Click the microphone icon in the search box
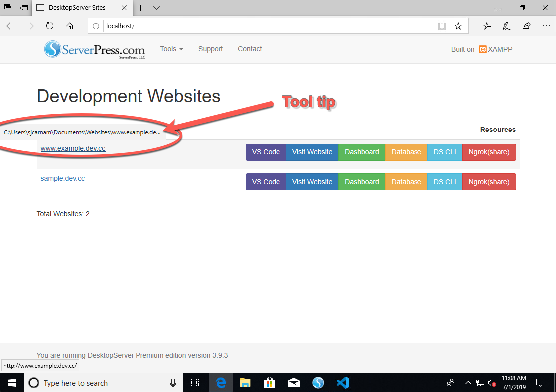Screen dimensions: 556x392 [173, 383]
